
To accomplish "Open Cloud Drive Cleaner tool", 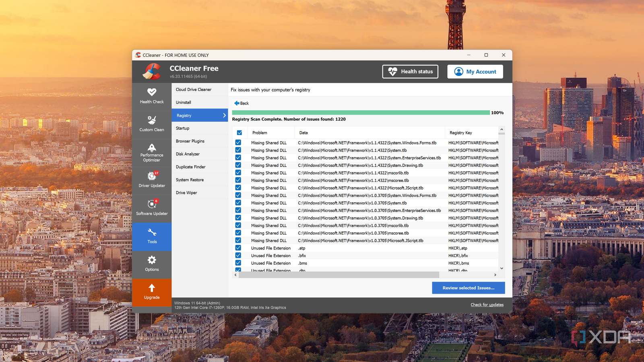I will (200, 90).
